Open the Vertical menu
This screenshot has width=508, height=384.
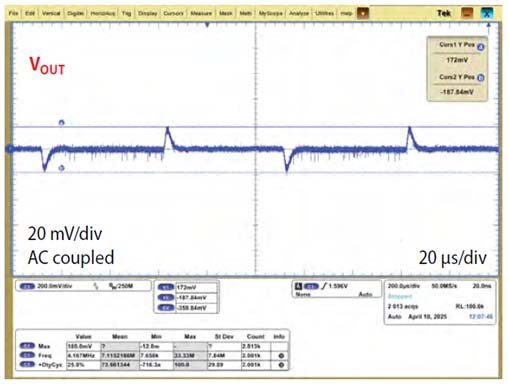tap(51, 13)
